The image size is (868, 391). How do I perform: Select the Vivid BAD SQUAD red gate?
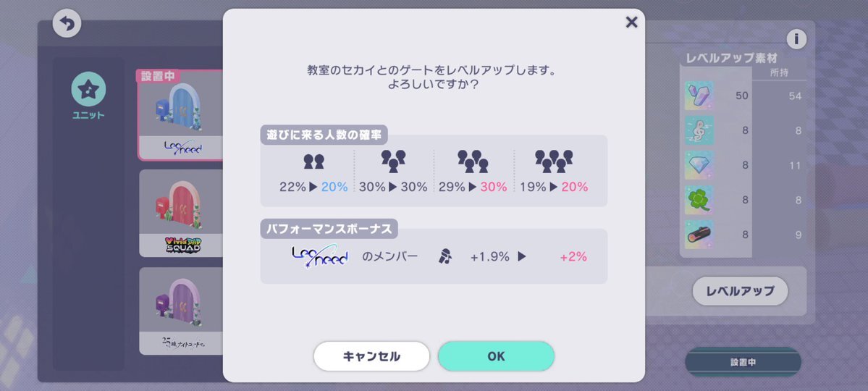(x=180, y=213)
